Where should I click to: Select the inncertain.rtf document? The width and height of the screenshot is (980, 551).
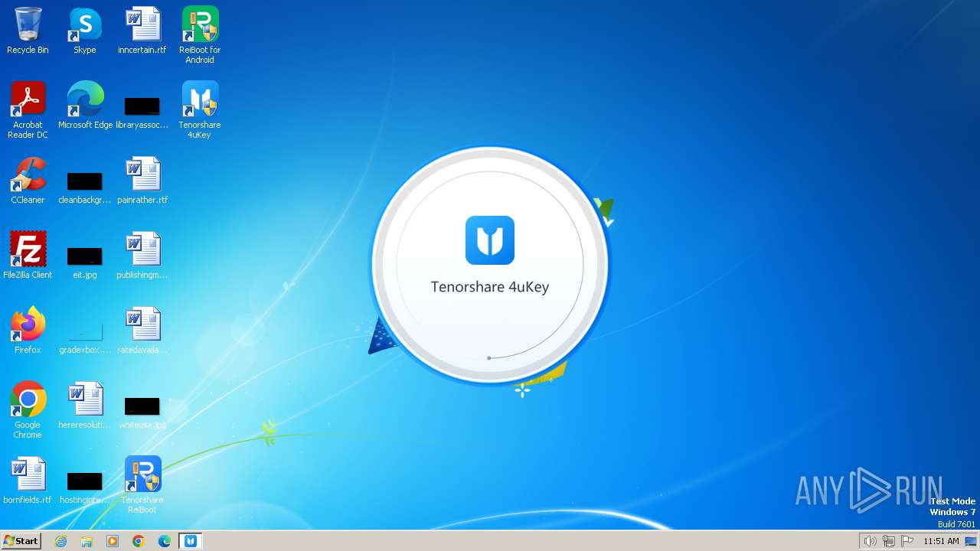click(x=142, y=31)
